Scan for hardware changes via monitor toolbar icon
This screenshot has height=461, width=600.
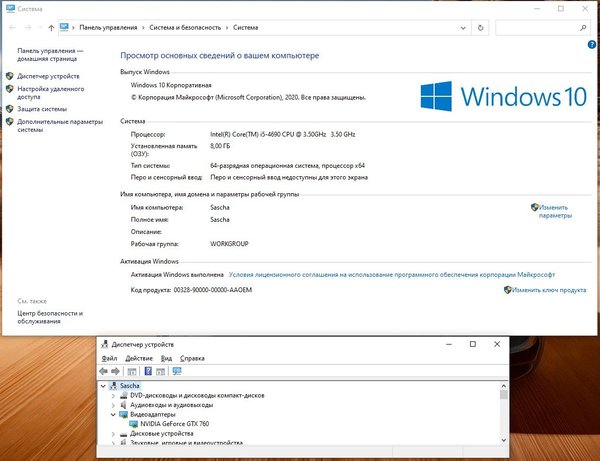point(177,371)
